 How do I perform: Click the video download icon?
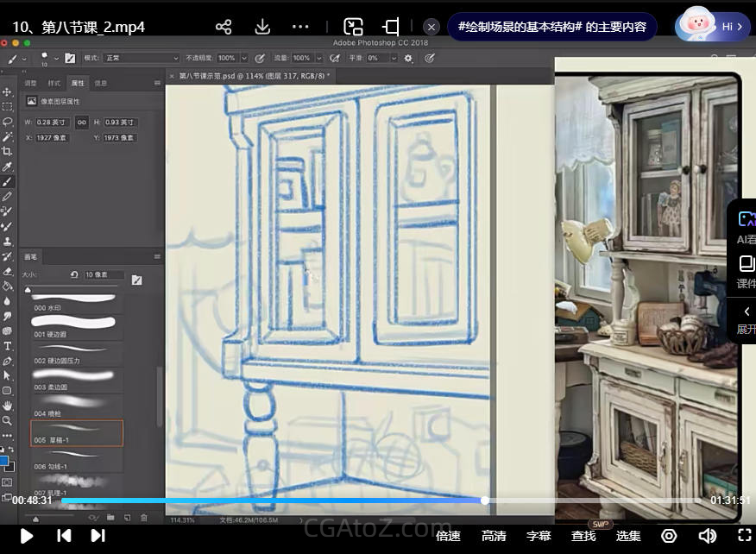click(x=263, y=27)
